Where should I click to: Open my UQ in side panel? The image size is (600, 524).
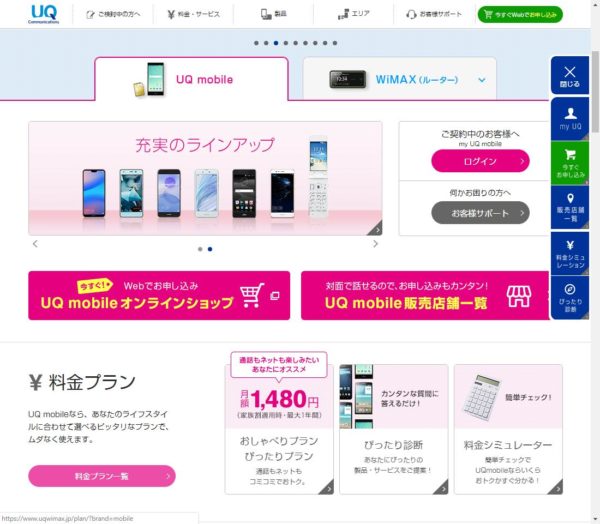coord(570,119)
